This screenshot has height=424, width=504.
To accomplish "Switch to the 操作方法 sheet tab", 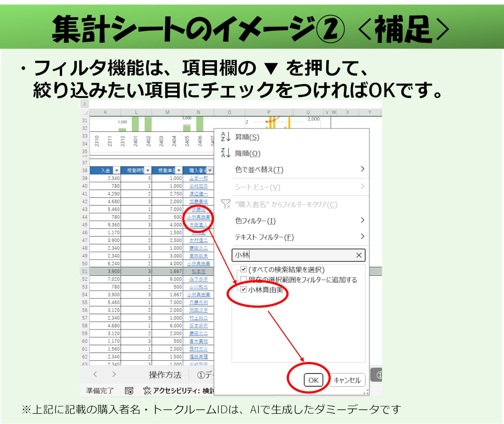I will coord(165,375).
